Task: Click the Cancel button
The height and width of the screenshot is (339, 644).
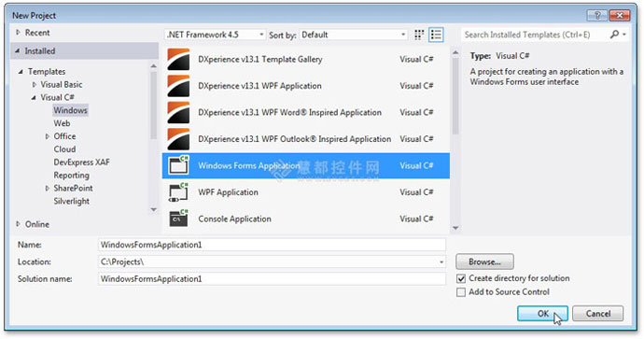Action: point(598,314)
